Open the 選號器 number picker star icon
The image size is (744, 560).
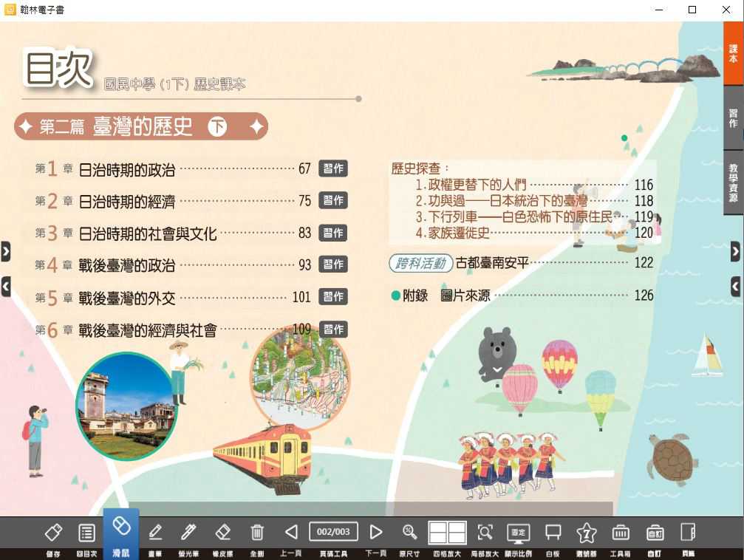pos(587,533)
